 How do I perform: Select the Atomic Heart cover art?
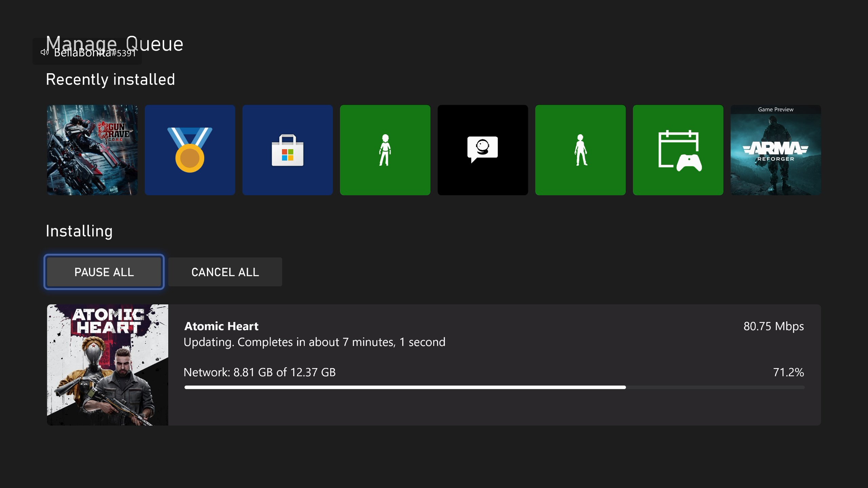[x=107, y=365]
